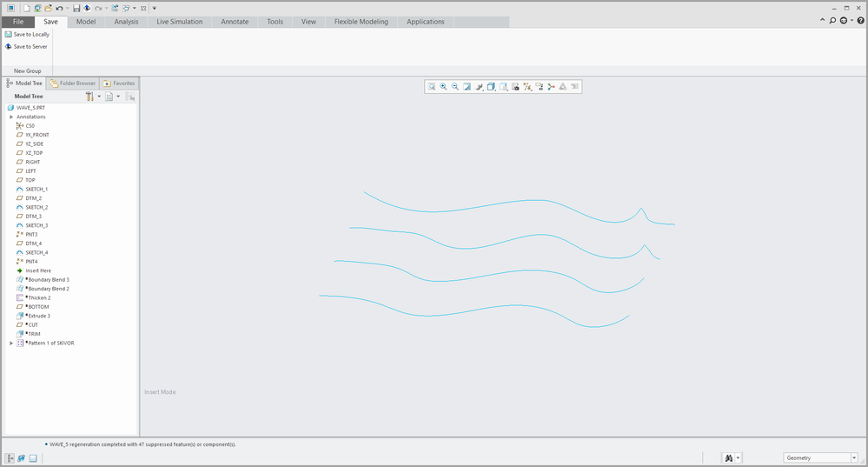The width and height of the screenshot is (868, 467).
Task: Click the Refit zoom icon in graphics toolbar
Action: [x=432, y=86]
